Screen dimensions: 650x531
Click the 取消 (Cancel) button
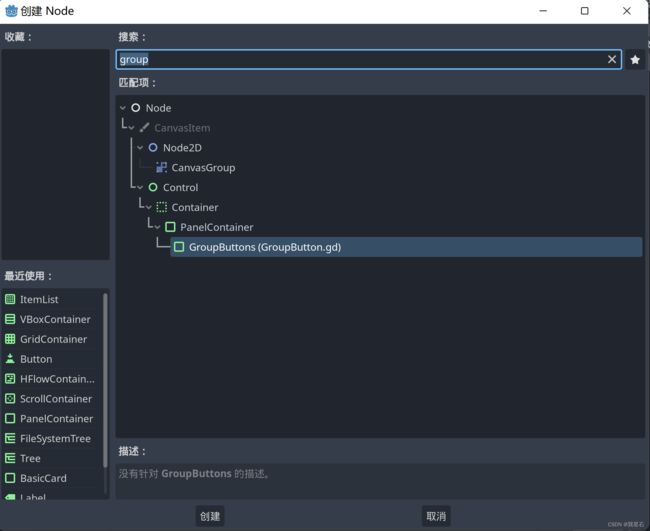click(436, 516)
